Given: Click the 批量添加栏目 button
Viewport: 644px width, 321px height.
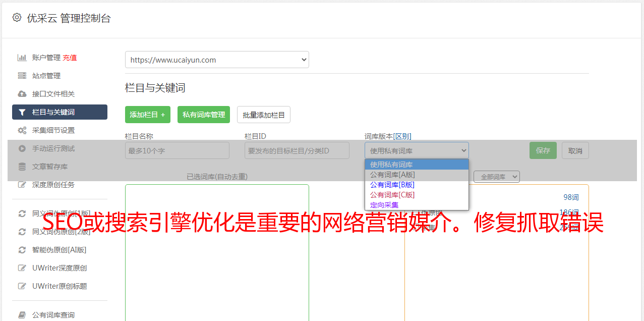Looking at the screenshot, I should [x=264, y=115].
